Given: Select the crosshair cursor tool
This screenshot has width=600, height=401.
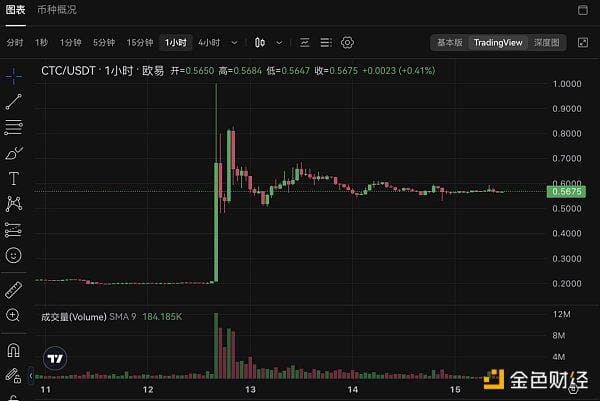Looking at the screenshot, I should click(14, 76).
